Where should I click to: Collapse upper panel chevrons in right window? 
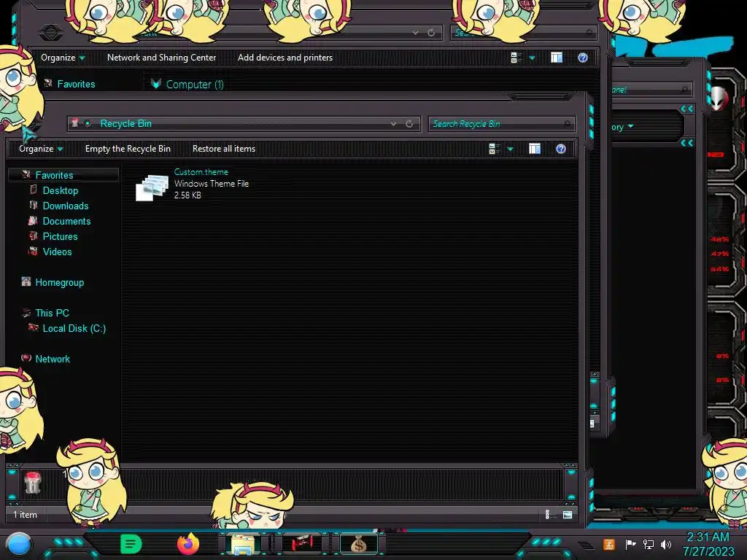pos(687,109)
